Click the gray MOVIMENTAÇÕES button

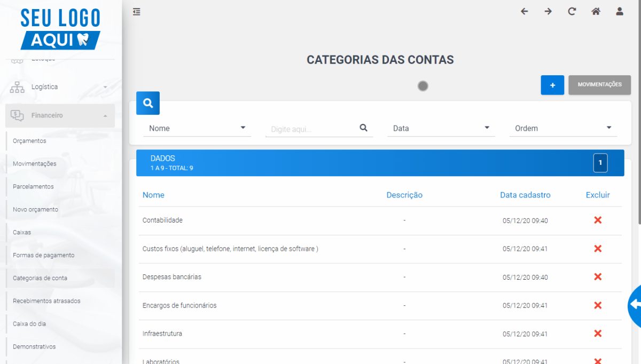(599, 85)
